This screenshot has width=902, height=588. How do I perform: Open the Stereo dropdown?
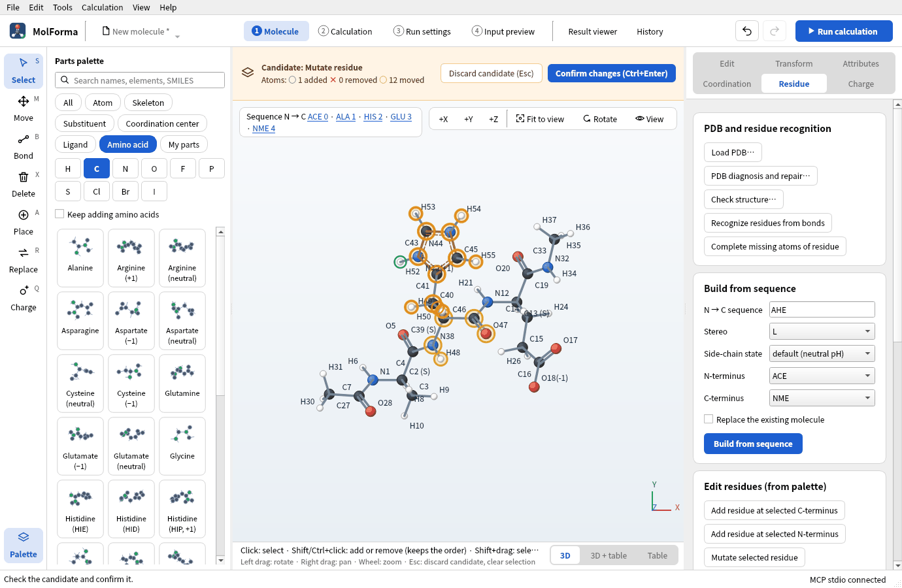822,331
